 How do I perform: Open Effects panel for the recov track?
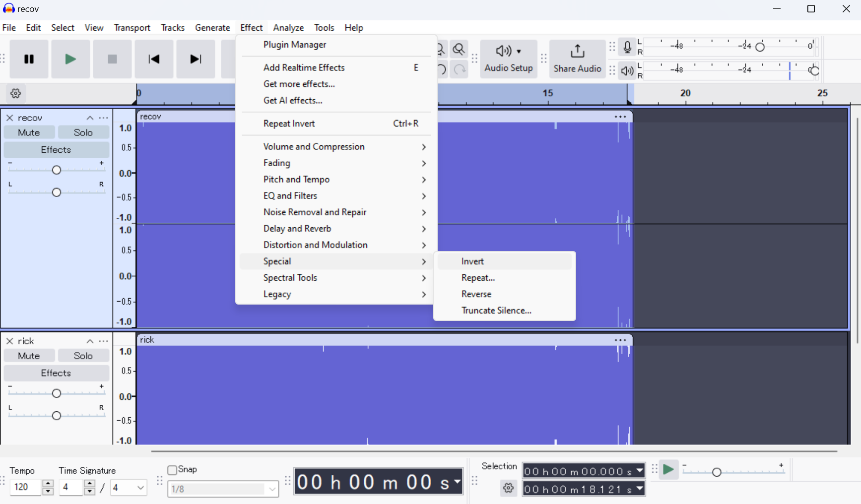coord(56,150)
